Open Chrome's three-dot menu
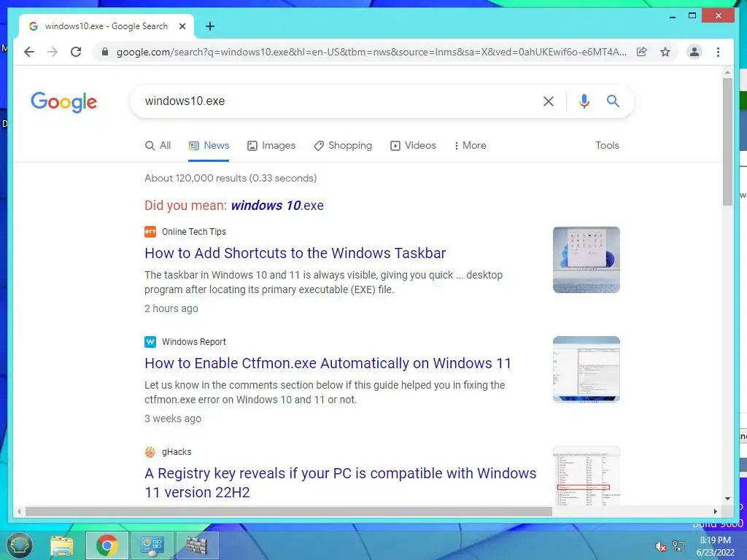This screenshot has width=747, height=560. (x=718, y=52)
